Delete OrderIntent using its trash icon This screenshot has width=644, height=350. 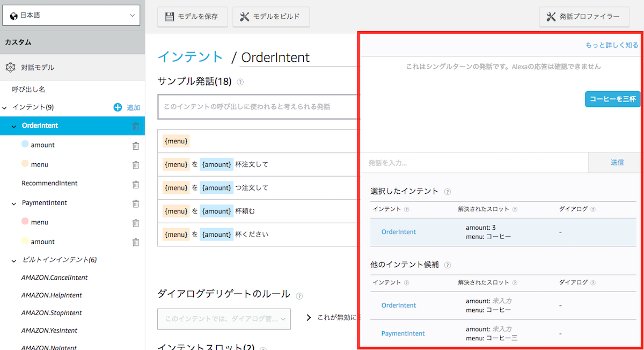(x=136, y=126)
